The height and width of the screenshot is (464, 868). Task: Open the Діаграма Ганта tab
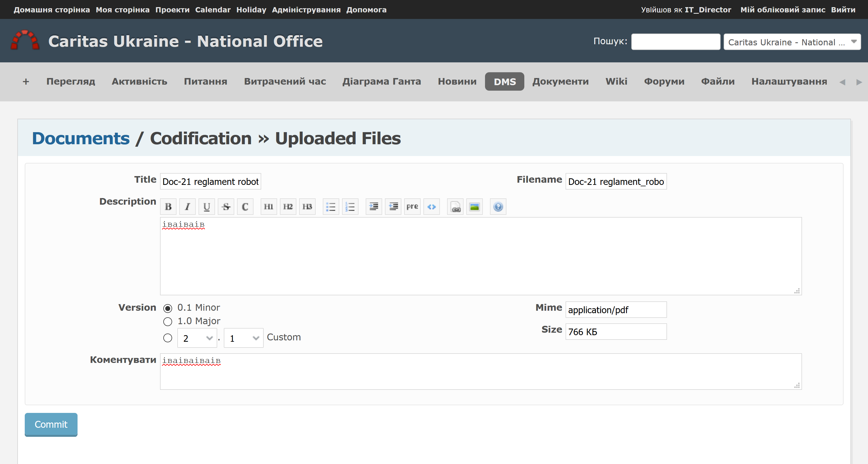[381, 82]
